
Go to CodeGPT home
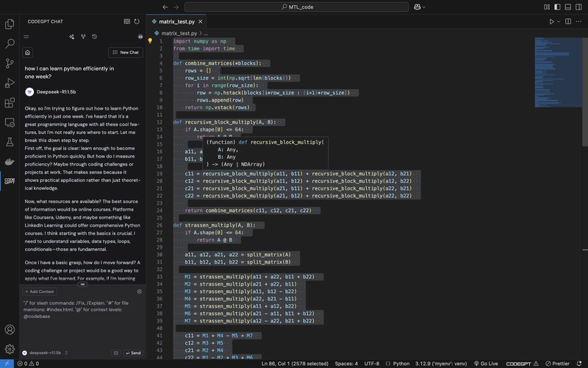pos(28,52)
